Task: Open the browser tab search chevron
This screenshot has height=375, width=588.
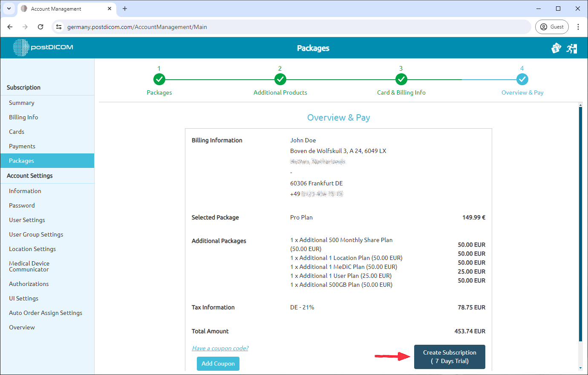Action: tap(9, 9)
